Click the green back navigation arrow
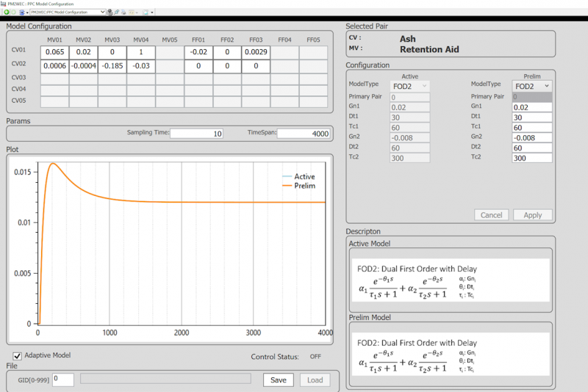The height and width of the screenshot is (392, 588). pos(7,12)
